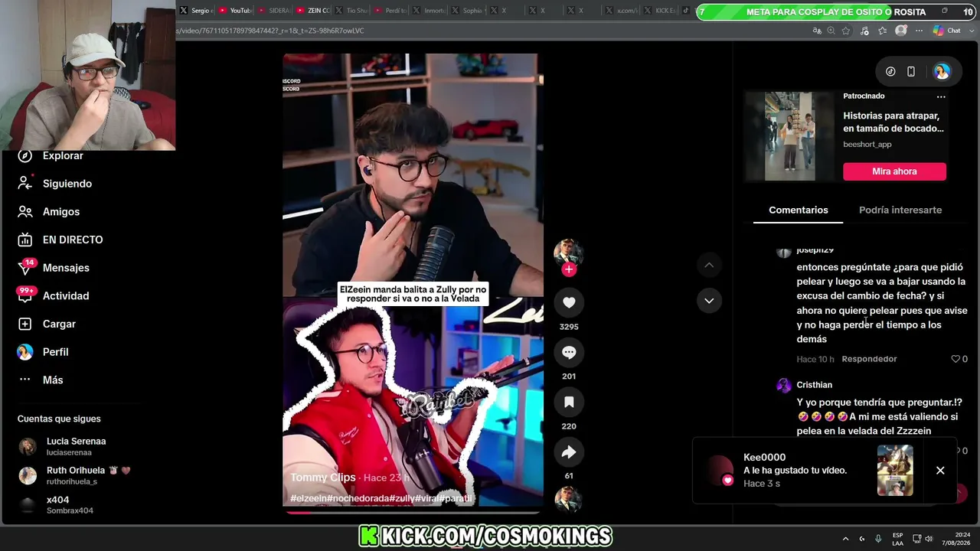This screenshot has height=551, width=980.
Task: Click the Cargar plus icon
Action: pyautogui.click(x=25, y=324)
